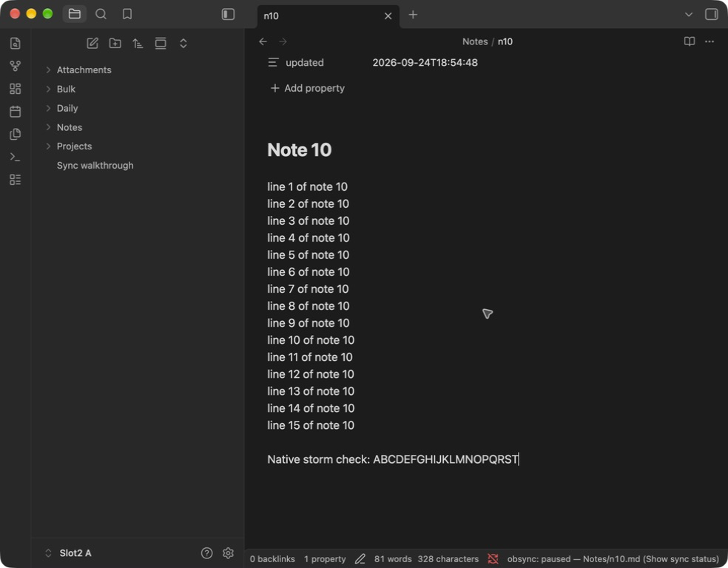The image size is (728, 568).
Task: Open canvas ribbon icon
Action: coord(16,89)
